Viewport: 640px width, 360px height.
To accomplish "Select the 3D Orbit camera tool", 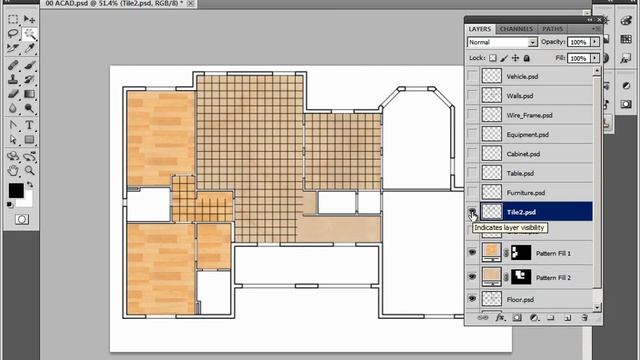I will tap(29, 156).
